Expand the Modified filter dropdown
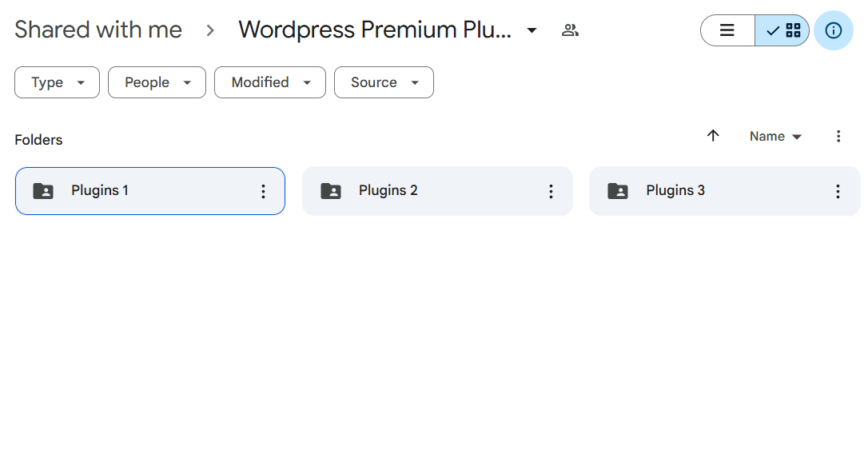 coord(270,82)
